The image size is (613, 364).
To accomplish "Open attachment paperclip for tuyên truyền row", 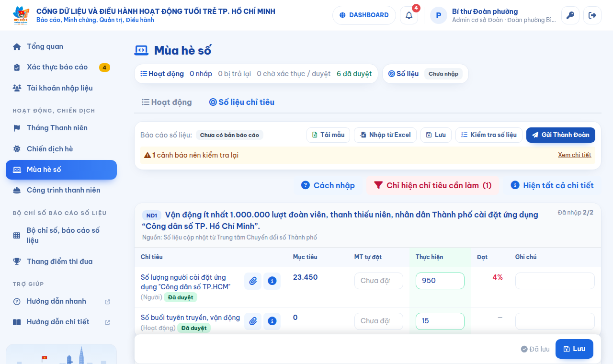I will click(x=253, y=321).
